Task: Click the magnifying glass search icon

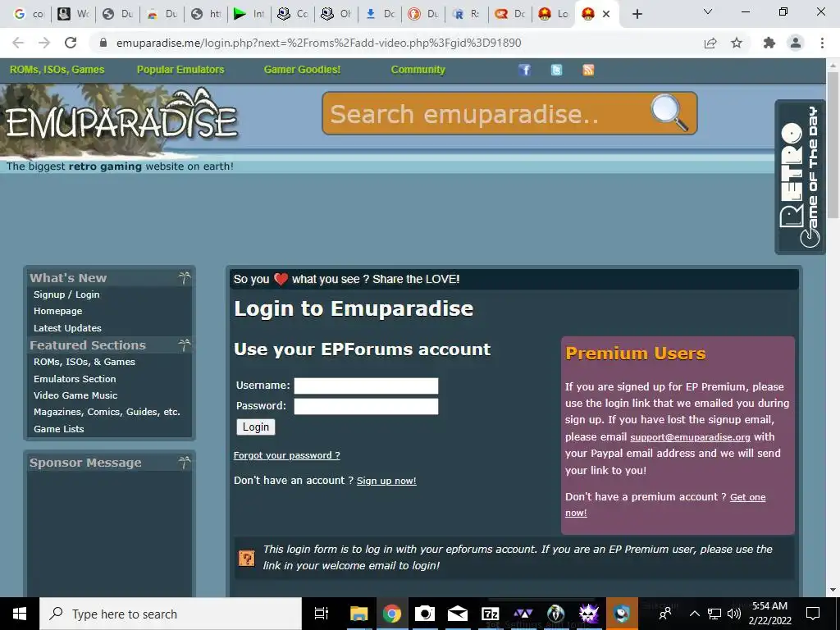Action: click(x=669, y=112)
